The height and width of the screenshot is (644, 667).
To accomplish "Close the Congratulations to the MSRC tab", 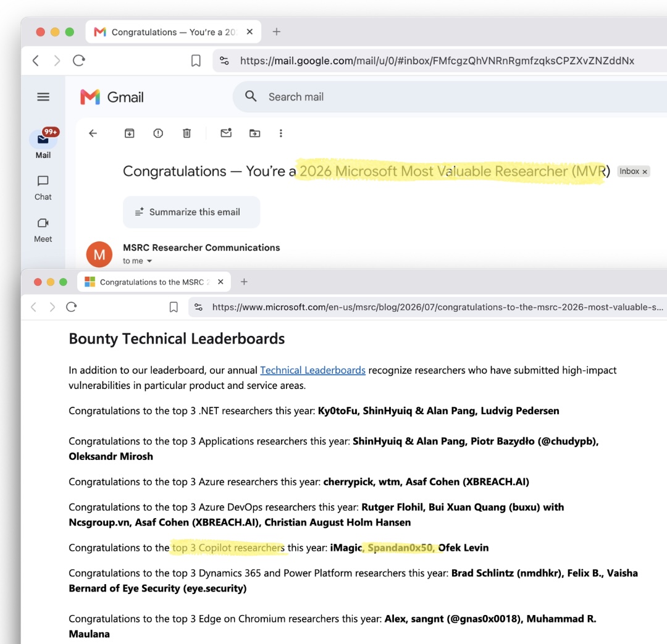I will [220, 282].
